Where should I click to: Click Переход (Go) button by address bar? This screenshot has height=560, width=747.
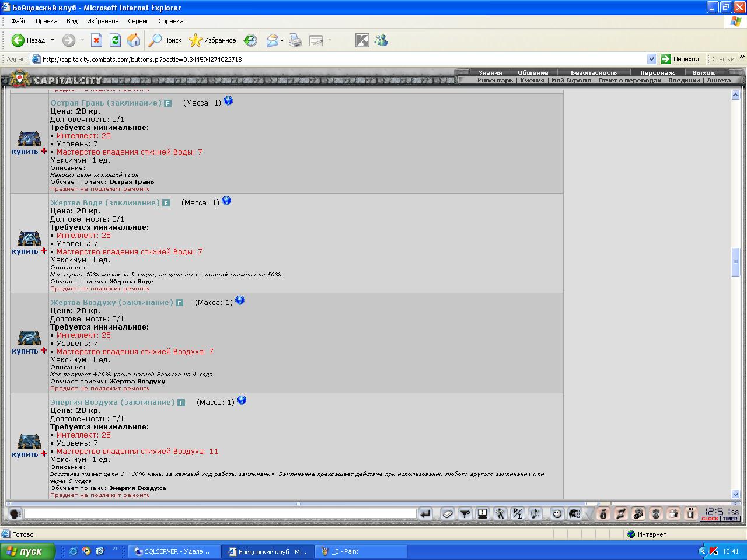coord(680,59)
